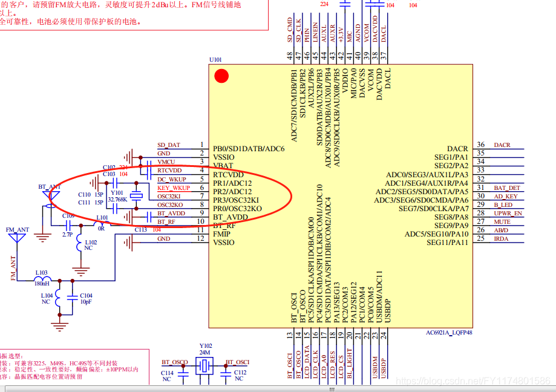Select the AB/D net label
556x392 pixels.
(501, 230)
